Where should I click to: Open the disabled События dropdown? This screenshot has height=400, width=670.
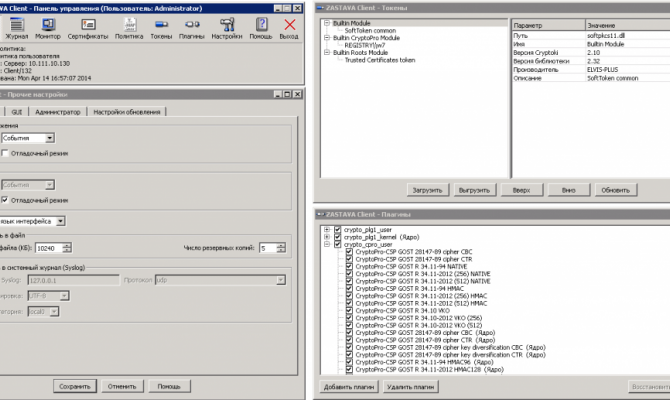coord(28,185)
